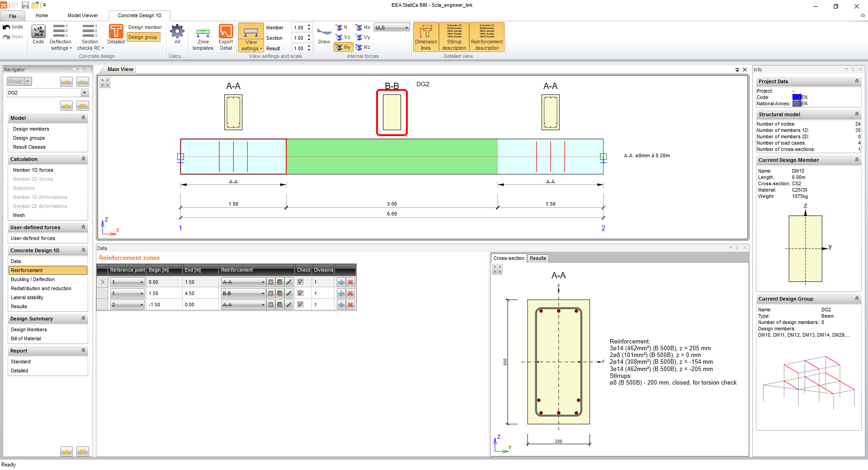Select the Design group button
The height and width of the screenshot is (470, 868).
(x=143, y=37)
